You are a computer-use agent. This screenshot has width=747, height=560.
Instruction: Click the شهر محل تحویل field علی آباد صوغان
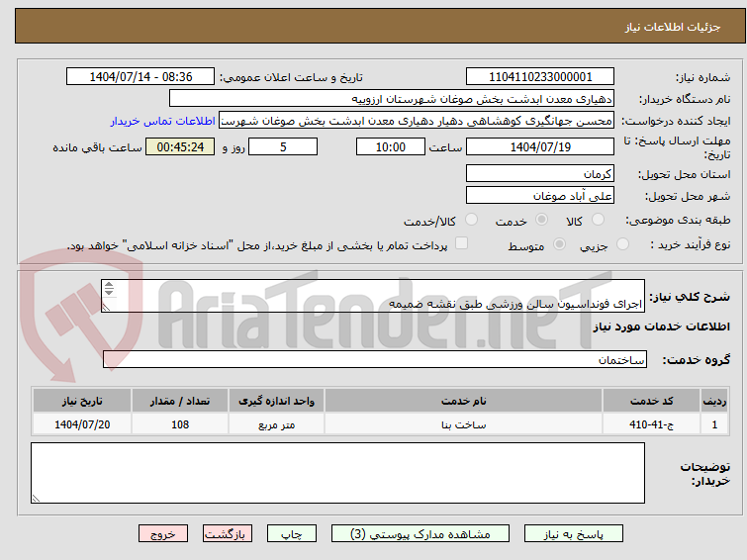coord(540,195)
